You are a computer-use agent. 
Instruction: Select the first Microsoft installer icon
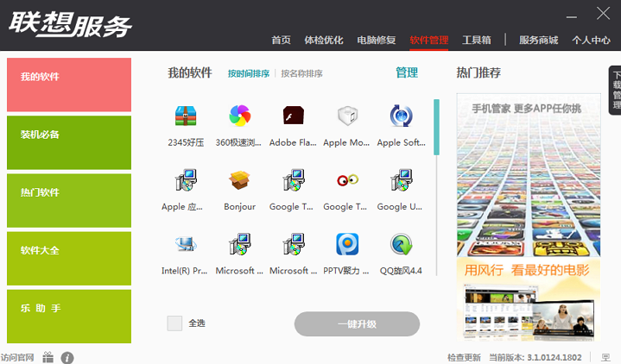[x=239, y=244]
